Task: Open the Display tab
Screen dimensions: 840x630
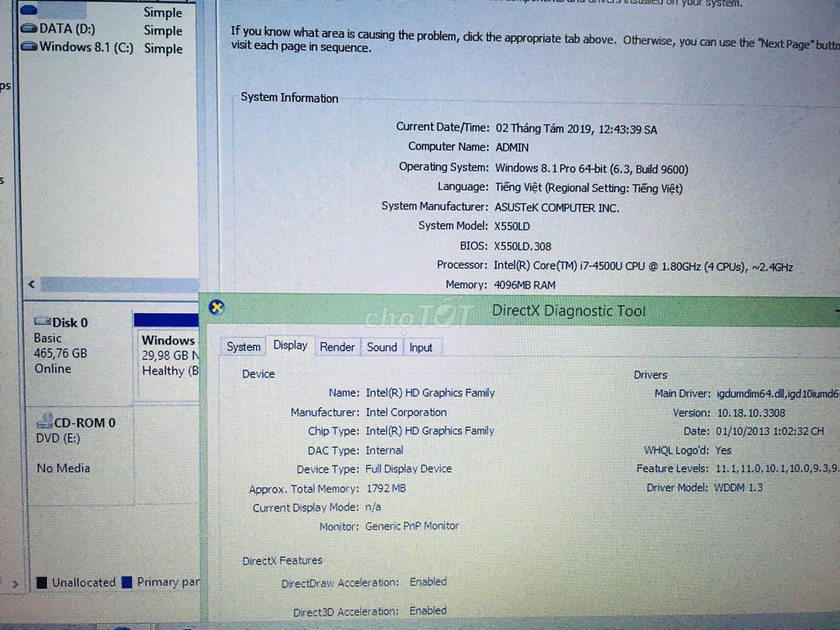Action: click(x=290, y=345)
